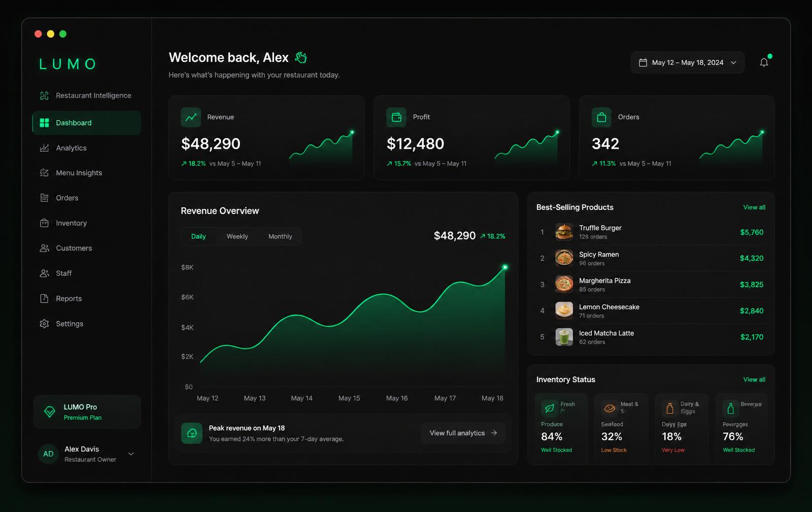Click the 18% Very Low stock value
The image size is (812, 512).
click(x=671, y=437)
